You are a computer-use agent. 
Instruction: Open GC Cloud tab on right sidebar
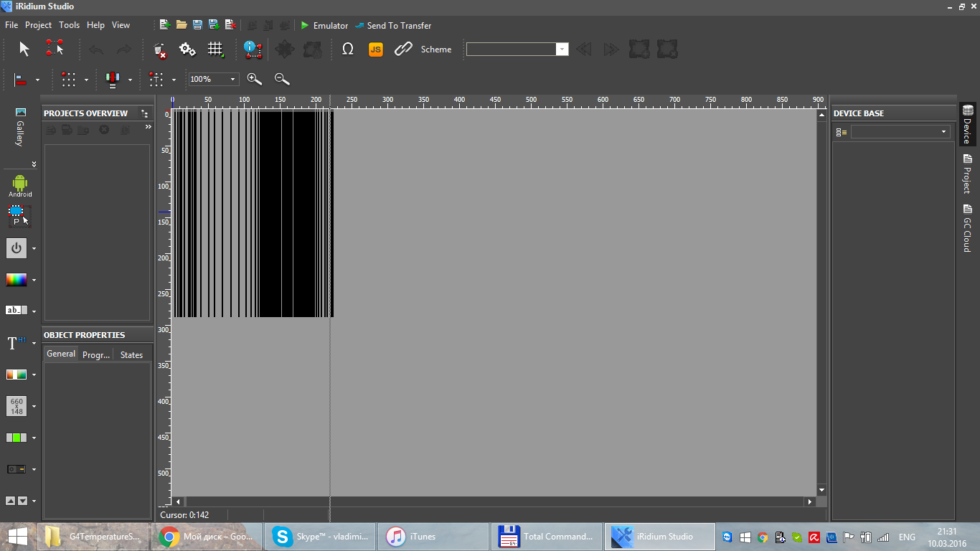967,228
